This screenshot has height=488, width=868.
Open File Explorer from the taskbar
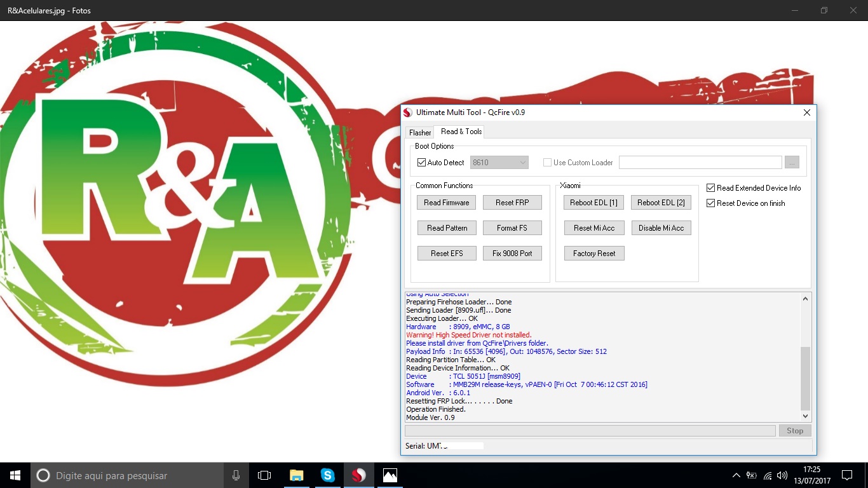click(x=296, y=475)
